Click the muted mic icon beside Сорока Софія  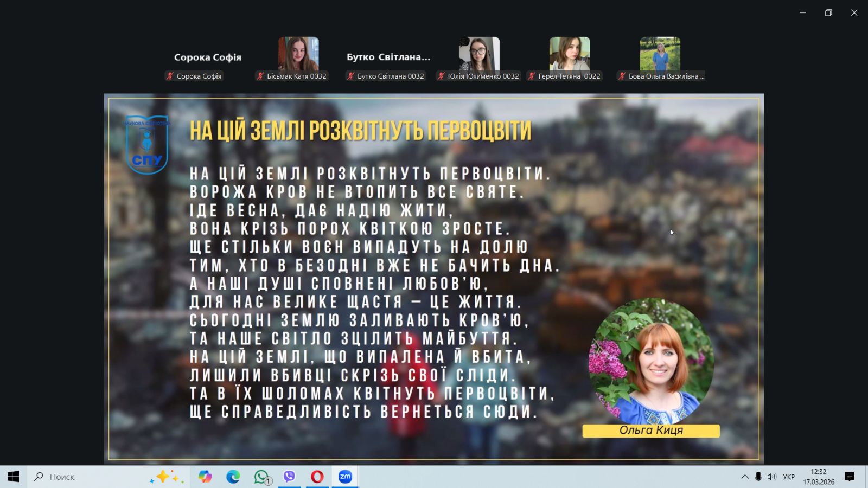pyautogui.click(x=170, y=76)
